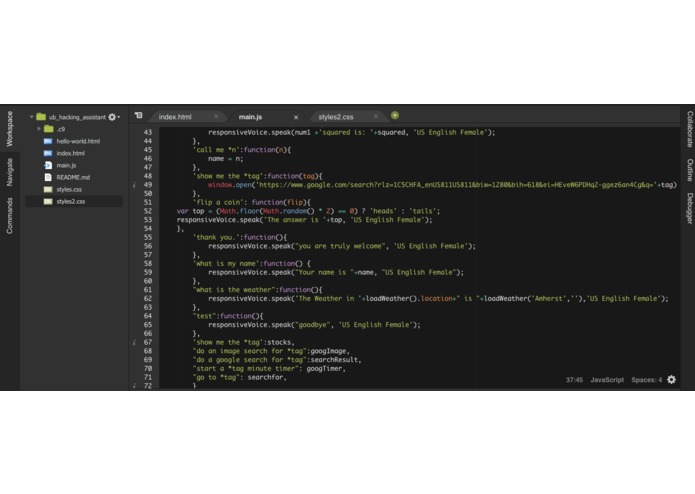Click the ub_hacking_assistant root folder icon
Viewport: 695px width, 494px height.
tap(41, 117)
